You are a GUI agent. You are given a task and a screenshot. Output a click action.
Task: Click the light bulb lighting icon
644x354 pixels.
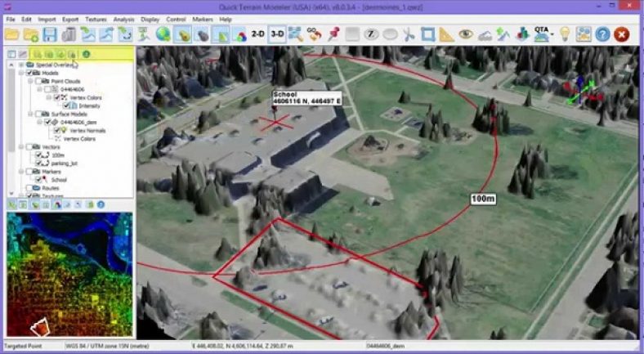(564, 34)
